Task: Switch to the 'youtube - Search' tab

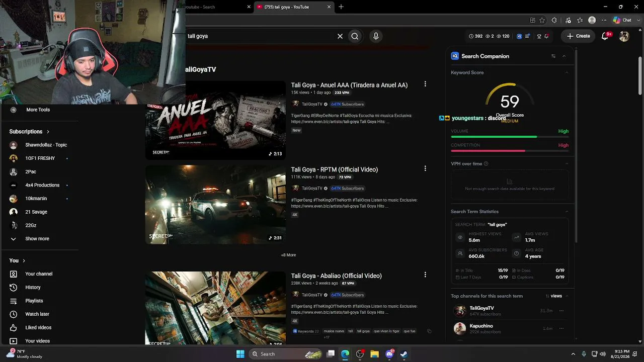Action: click(217, 7)
